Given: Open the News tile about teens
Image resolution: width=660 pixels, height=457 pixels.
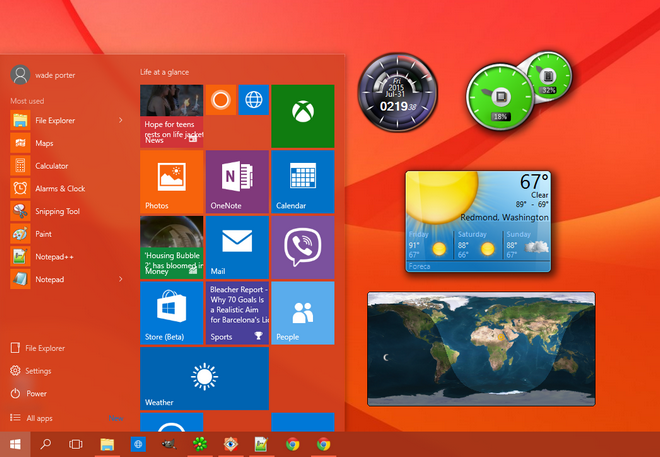Looking at the screenshot, I should pyautogui.click(x=172, y=116).
